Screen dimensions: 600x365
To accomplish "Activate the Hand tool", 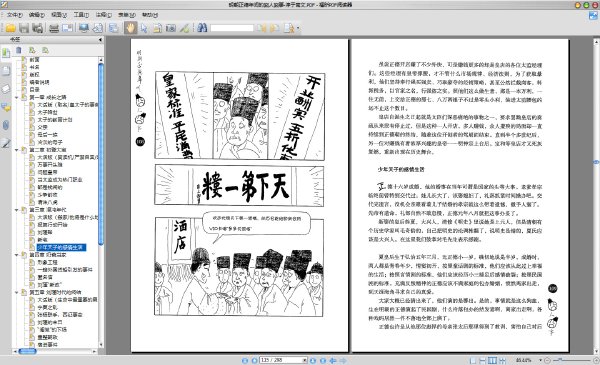I will (130, 28).
